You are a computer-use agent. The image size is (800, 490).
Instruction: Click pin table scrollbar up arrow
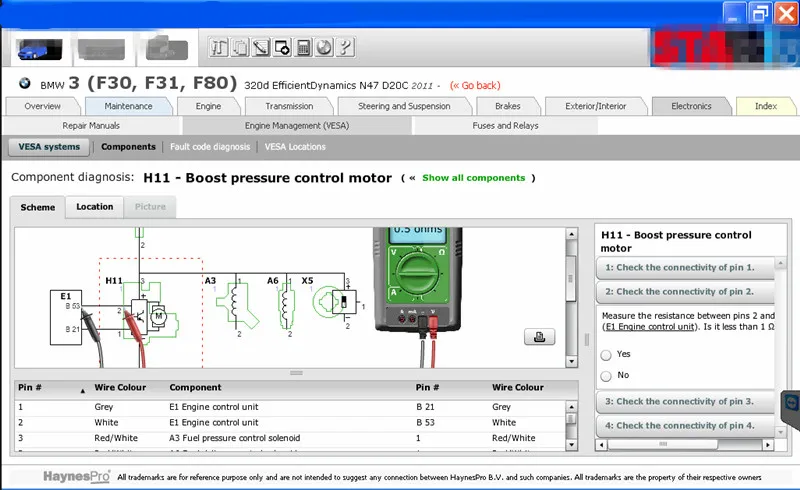(x=571, y=407)
